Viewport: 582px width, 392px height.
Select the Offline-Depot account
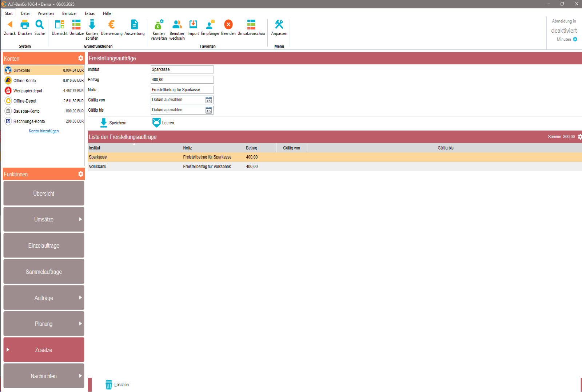[x=44, y=101]
